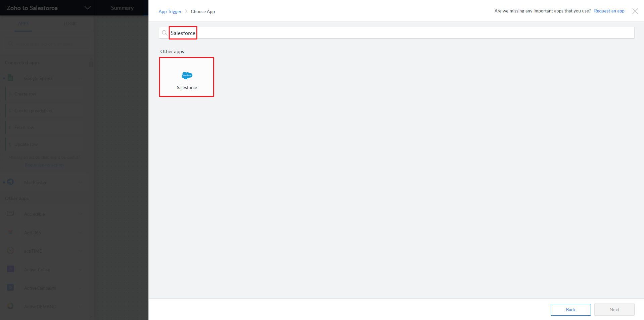Select the Salesforce app tile

click(186, 77)
